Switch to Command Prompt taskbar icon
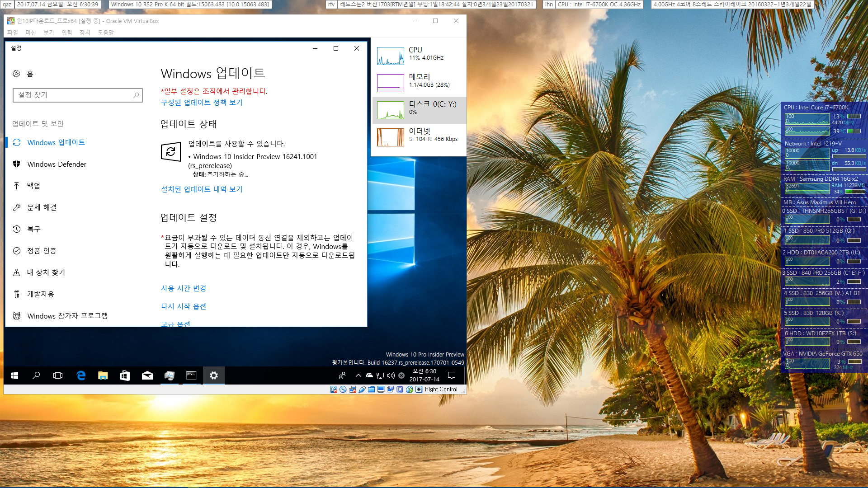 click(x=191, y=375)
